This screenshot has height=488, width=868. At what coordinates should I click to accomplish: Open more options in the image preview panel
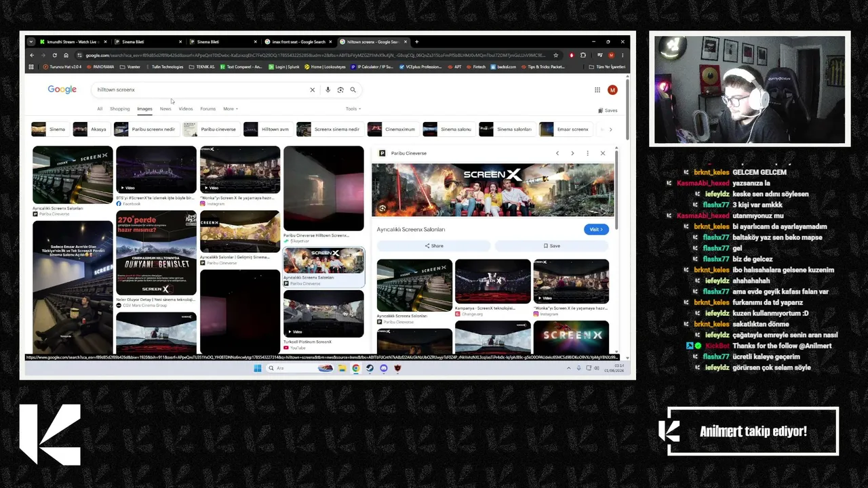point(587,153)
